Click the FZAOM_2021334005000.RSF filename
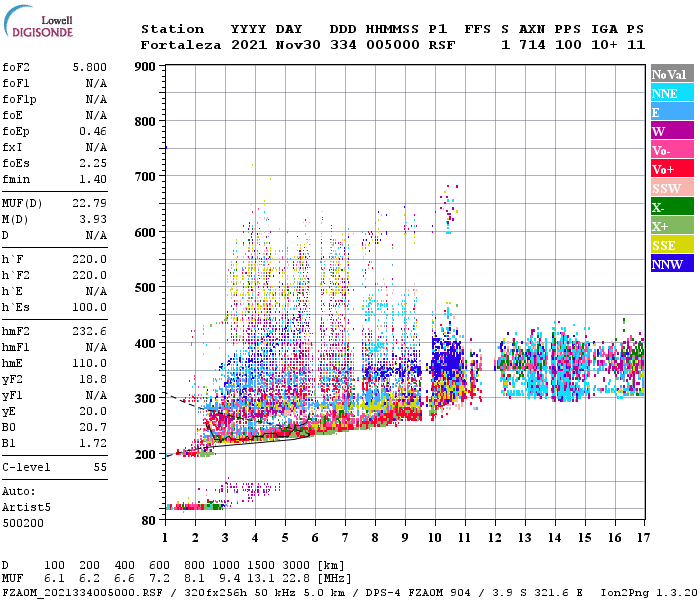 [x=83, y=593]
